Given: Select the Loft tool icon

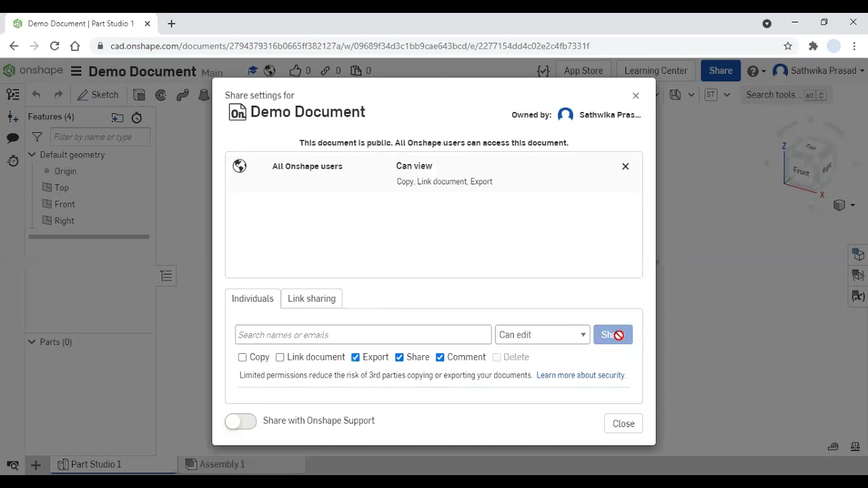Looking at the screenshot, I should pos(203,95).
